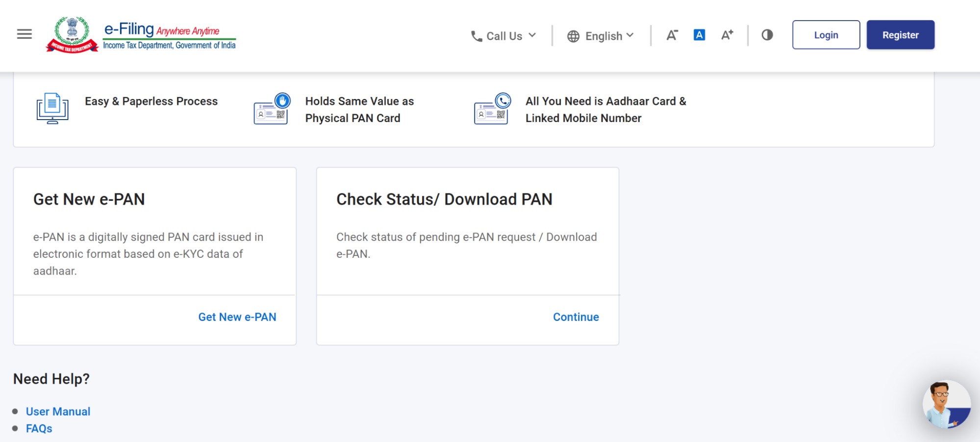Expand the Call Us dropdown
The height and width of the screenshot is (442, 980).
(504, 36)
